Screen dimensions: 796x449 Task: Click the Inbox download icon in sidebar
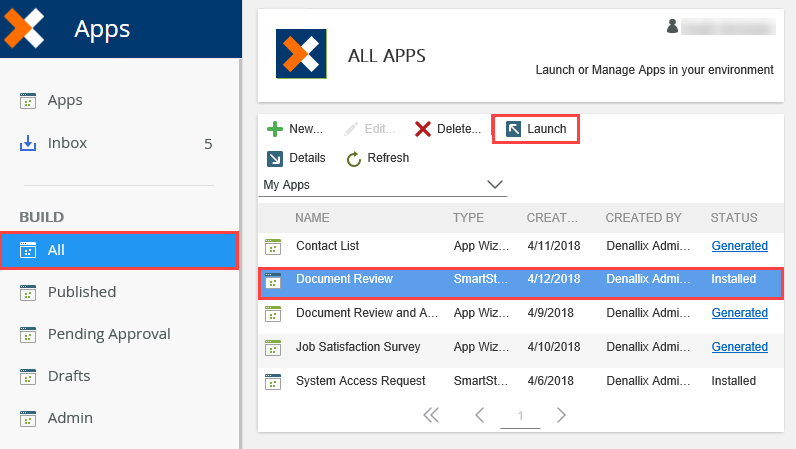click(28, 143)
